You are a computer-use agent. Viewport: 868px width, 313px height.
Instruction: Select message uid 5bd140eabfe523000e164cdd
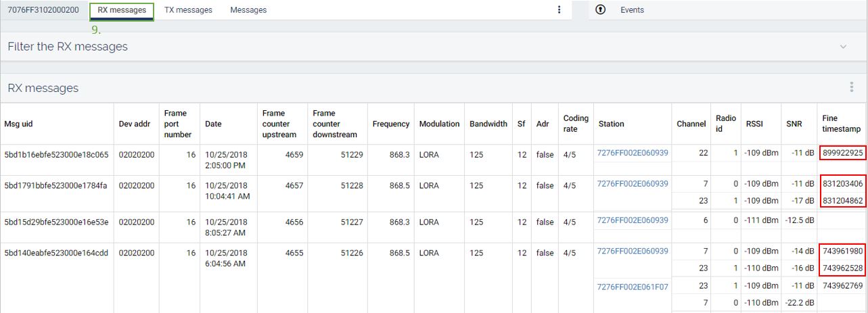click(56, 251)
